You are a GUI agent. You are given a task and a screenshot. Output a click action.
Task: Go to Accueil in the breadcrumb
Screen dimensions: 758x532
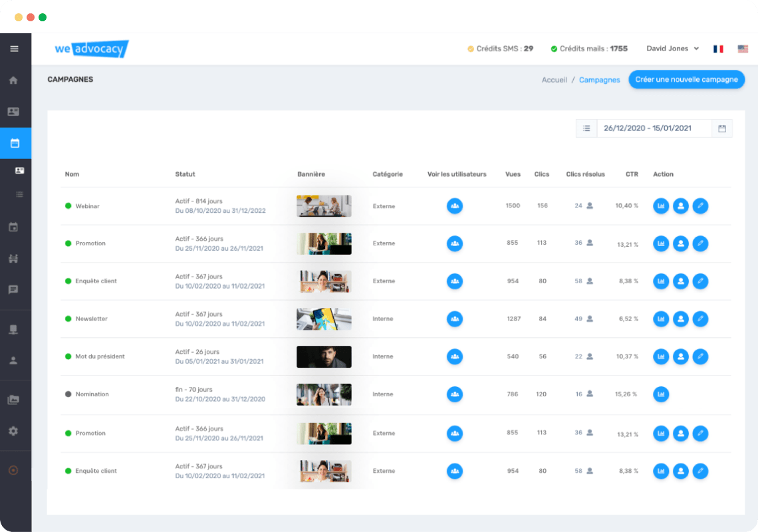554,80
